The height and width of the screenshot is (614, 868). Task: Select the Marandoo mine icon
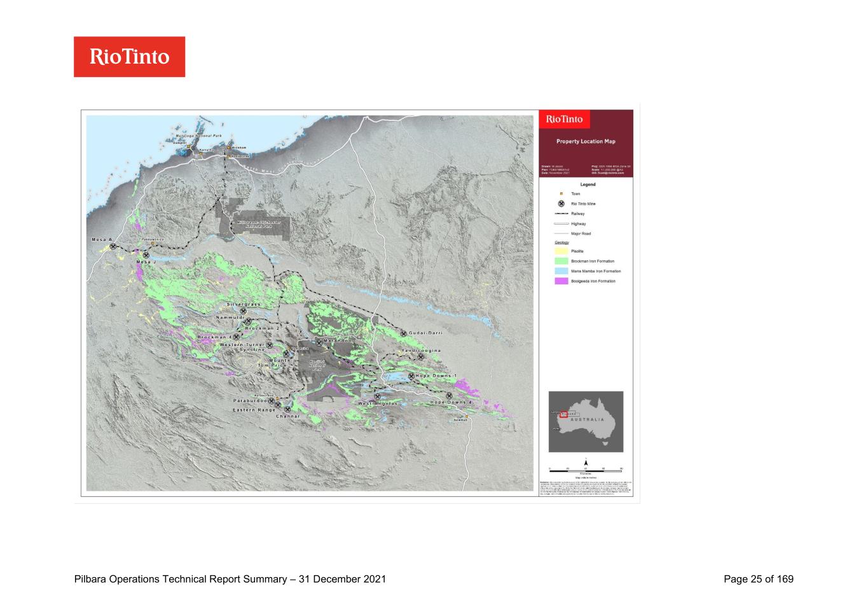click(x=319, y=342)
